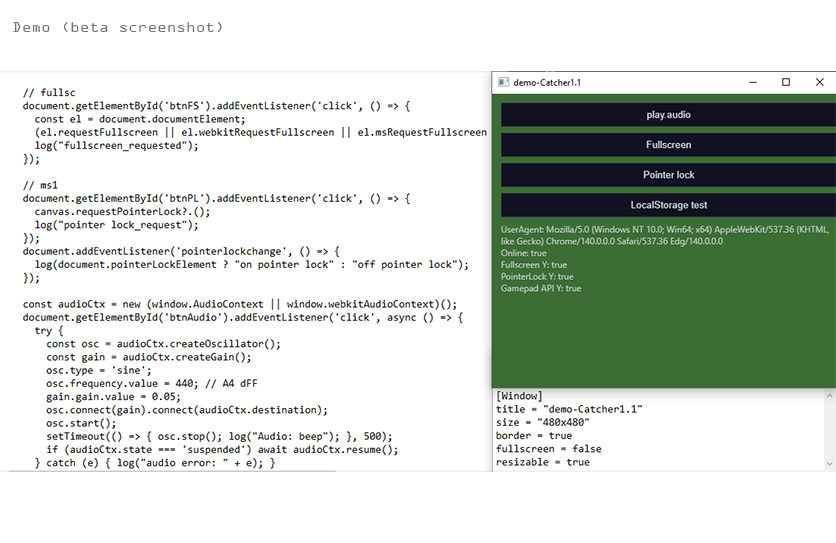Minimize the demo-Catcher1.1 window
The image size is (836, 543).
753,82
